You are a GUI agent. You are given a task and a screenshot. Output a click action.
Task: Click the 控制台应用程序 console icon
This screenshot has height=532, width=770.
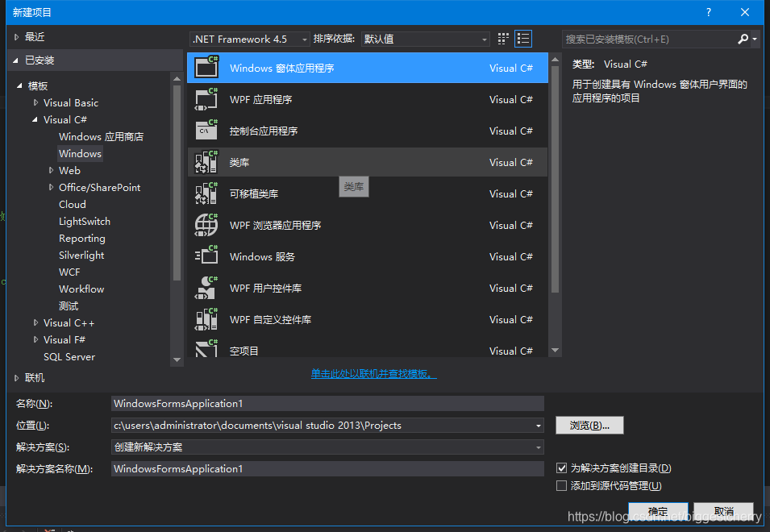click(206, 131)
